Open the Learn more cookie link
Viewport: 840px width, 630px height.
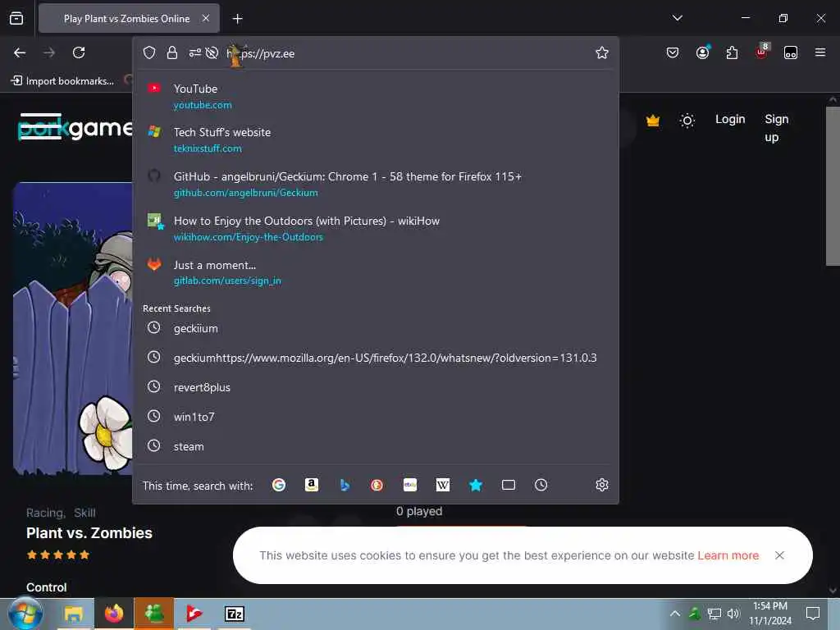click(728, 555)
